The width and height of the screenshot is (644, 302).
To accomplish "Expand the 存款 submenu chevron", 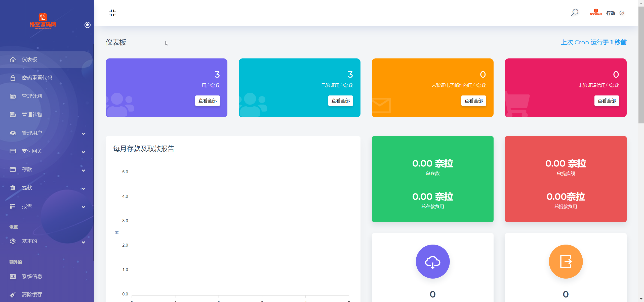I will tap(83, 171).
